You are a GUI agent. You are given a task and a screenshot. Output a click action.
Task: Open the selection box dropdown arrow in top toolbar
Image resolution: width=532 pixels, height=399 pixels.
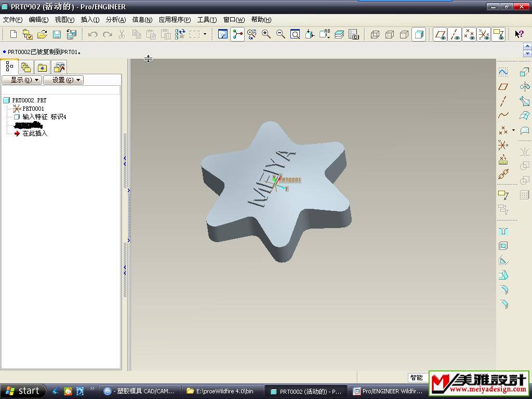point(205,34)
